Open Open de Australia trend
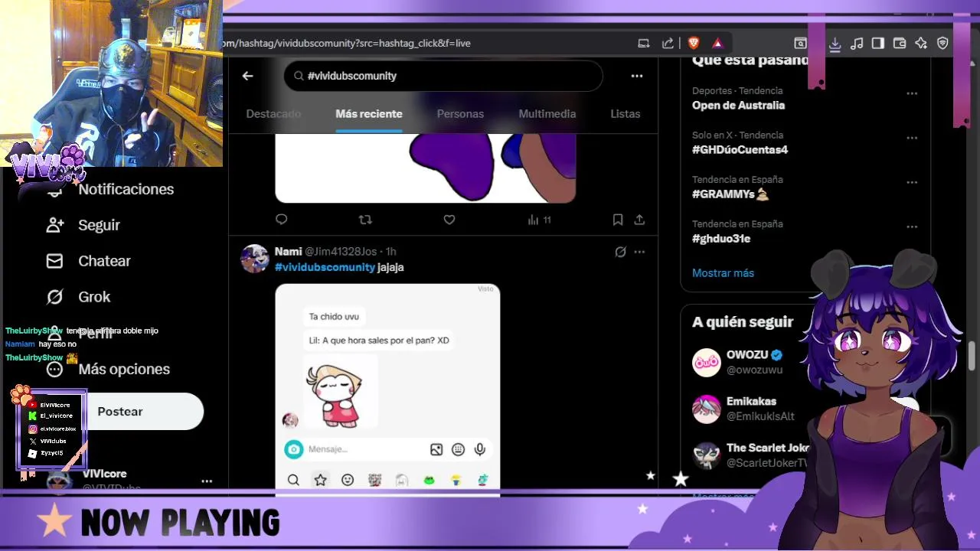The image size is (980, 551). (x=738, y=105)
